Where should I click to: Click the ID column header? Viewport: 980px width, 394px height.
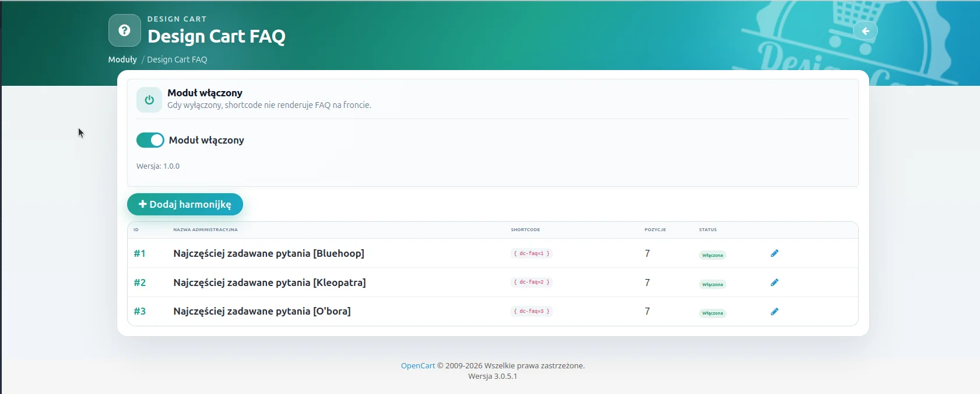pos(136,230)
